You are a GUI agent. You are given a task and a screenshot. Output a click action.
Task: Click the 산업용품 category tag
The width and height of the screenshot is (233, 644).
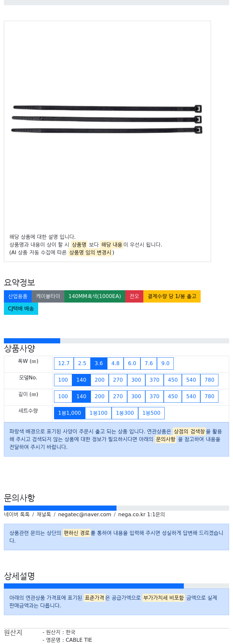point(18,296)
